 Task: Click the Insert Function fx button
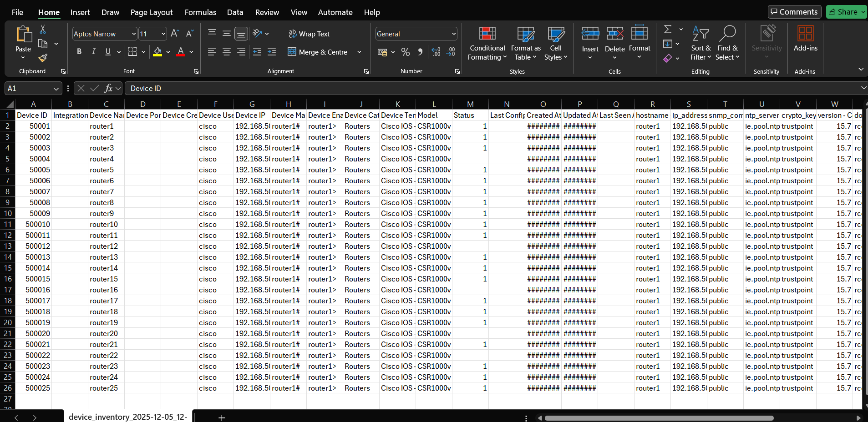(x=108, y=88)
